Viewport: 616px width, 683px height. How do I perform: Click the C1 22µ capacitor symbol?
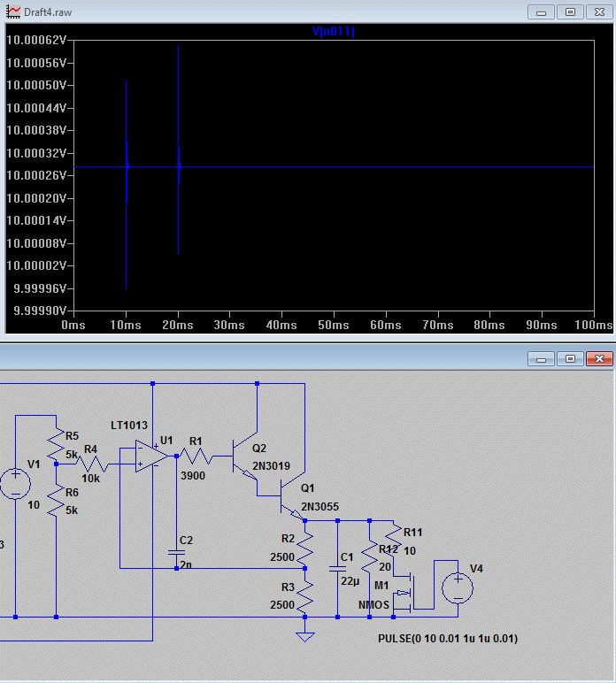pos(337,567)
